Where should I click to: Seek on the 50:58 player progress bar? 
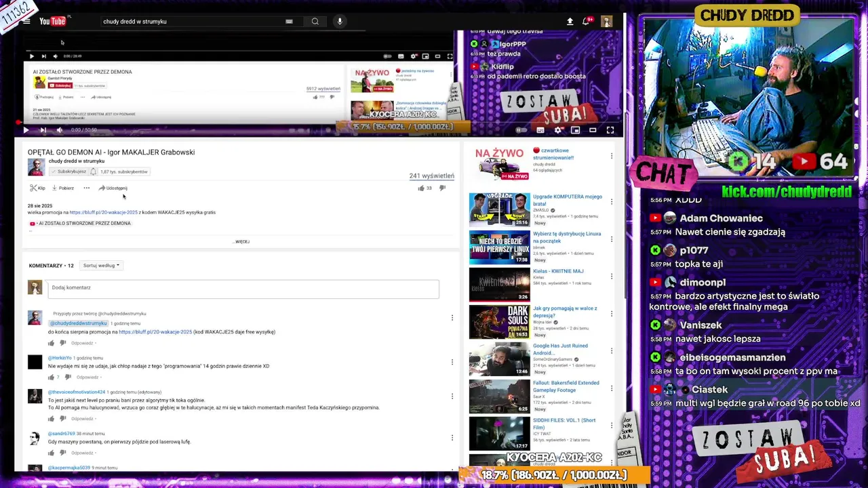[x=319, y=123]
